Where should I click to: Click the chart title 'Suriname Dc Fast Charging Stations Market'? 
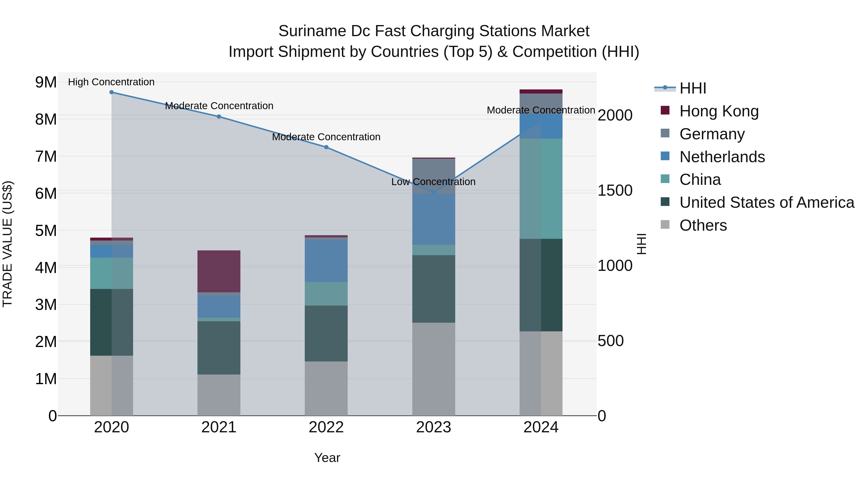tap(434, 31)
